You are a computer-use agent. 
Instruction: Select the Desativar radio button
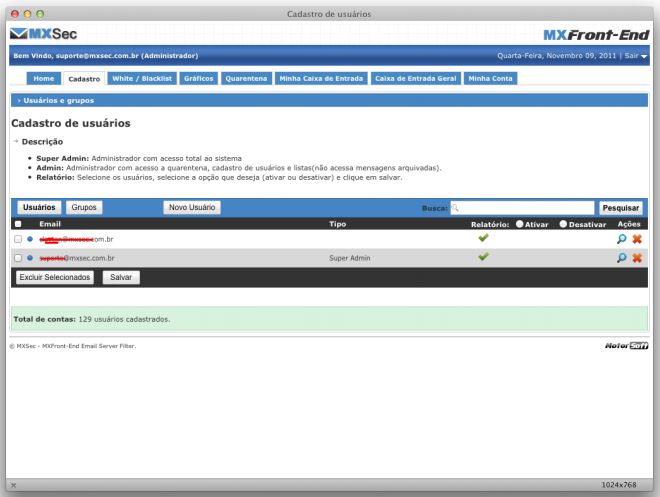click(565, 224)
